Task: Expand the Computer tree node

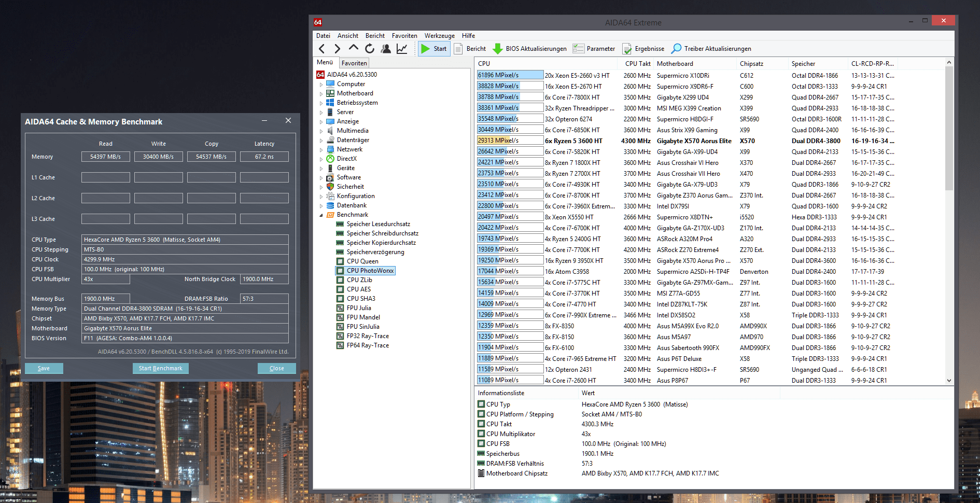Action: tap(321, 85)
